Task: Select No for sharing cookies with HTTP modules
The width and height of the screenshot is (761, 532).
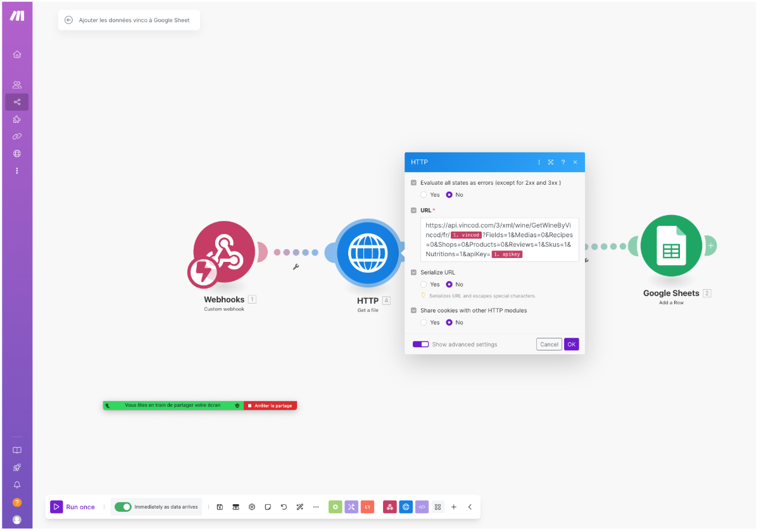Action: pos(450,323)
